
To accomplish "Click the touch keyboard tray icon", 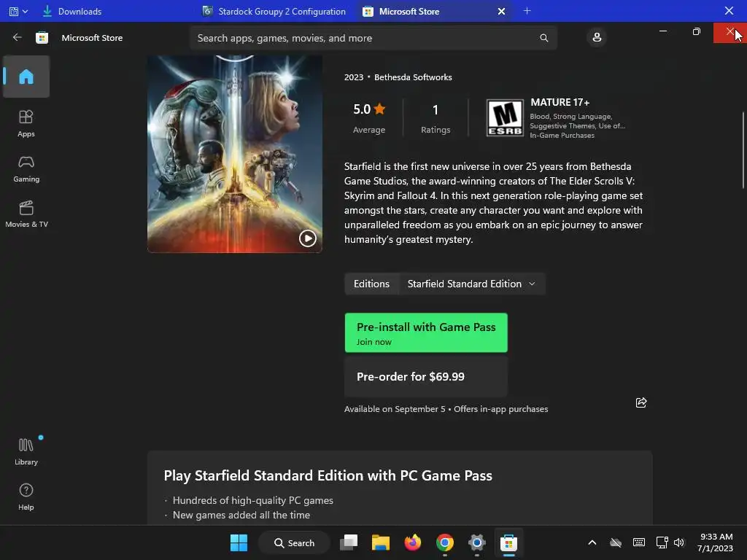I will (639, 542).
